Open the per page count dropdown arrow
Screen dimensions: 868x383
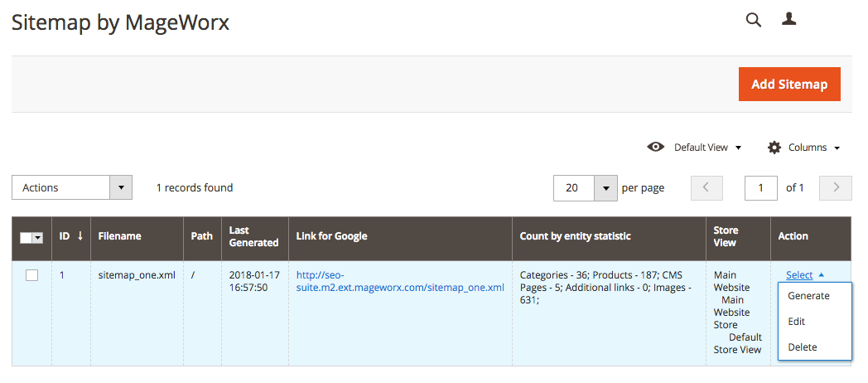tap(605, 188)
